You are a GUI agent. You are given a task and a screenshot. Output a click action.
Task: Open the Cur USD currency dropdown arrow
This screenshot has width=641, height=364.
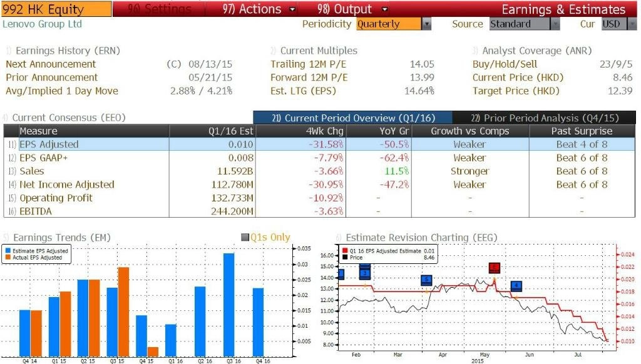(x=632, y=24)
